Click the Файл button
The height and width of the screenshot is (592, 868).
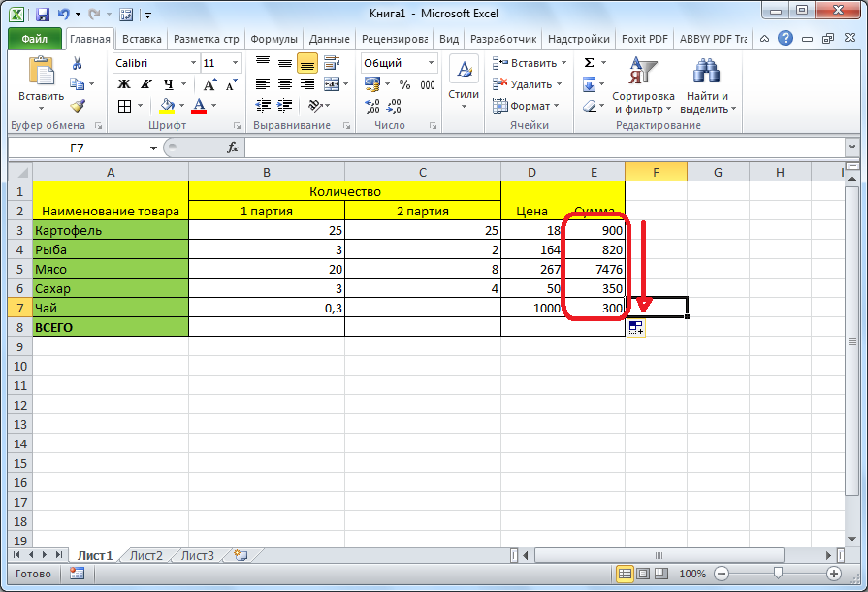pyautogui.click(x=35, y=39)
